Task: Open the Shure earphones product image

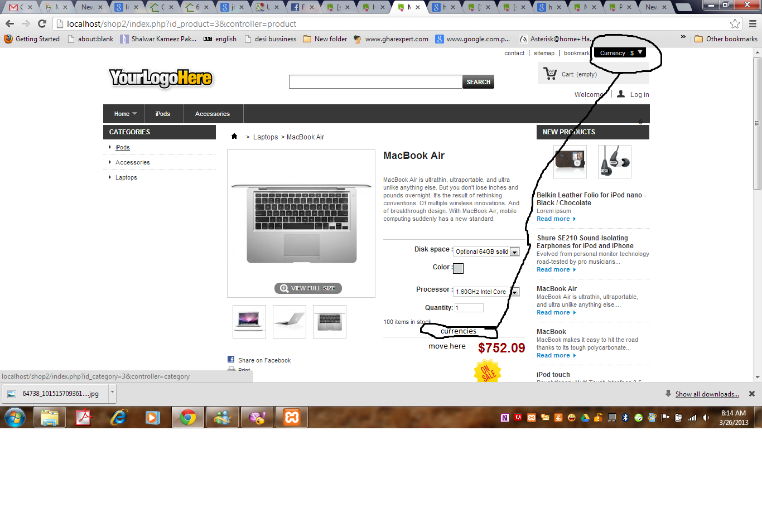Action: click(x=615, y=161)
